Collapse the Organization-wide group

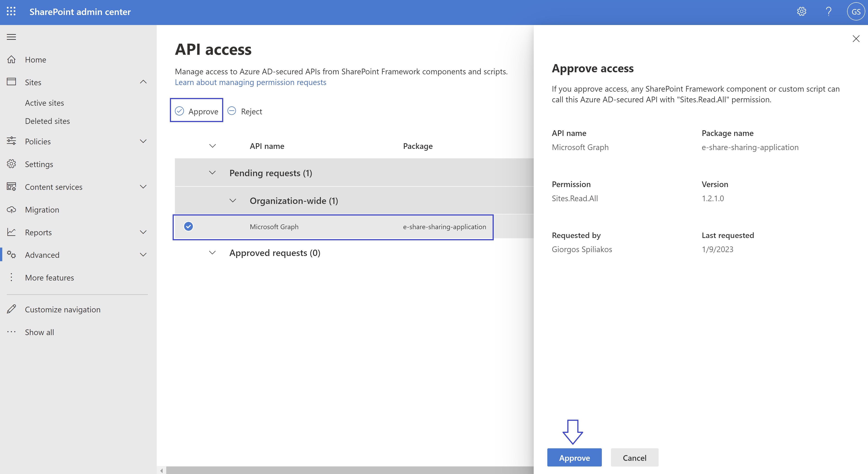(233, 201)
